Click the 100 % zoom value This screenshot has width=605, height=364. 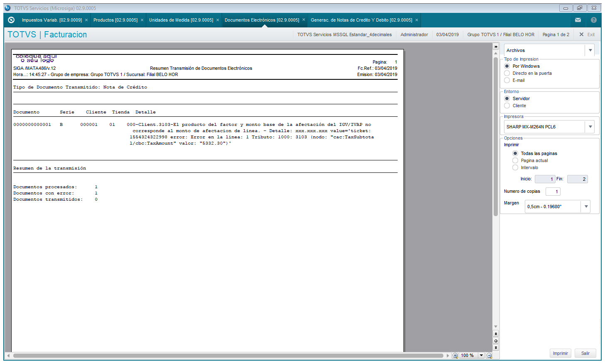[467, 355]
